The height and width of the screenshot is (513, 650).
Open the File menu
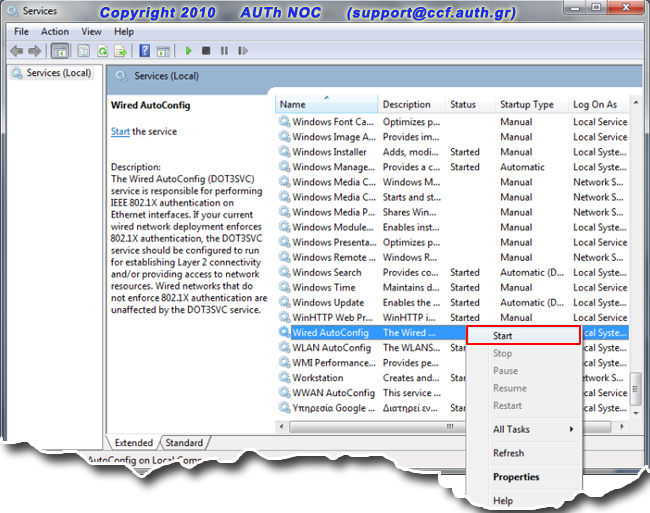pyautogui.click(x=21, y=31)
